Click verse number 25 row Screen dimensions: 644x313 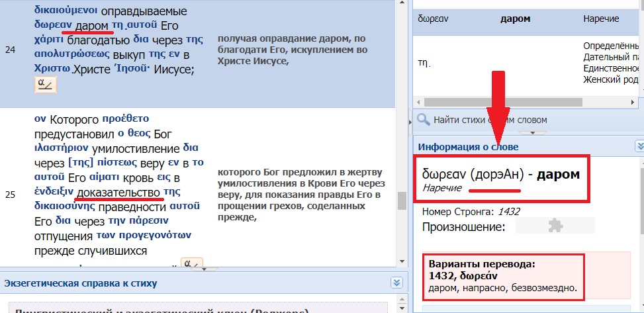tap(11, 195)
